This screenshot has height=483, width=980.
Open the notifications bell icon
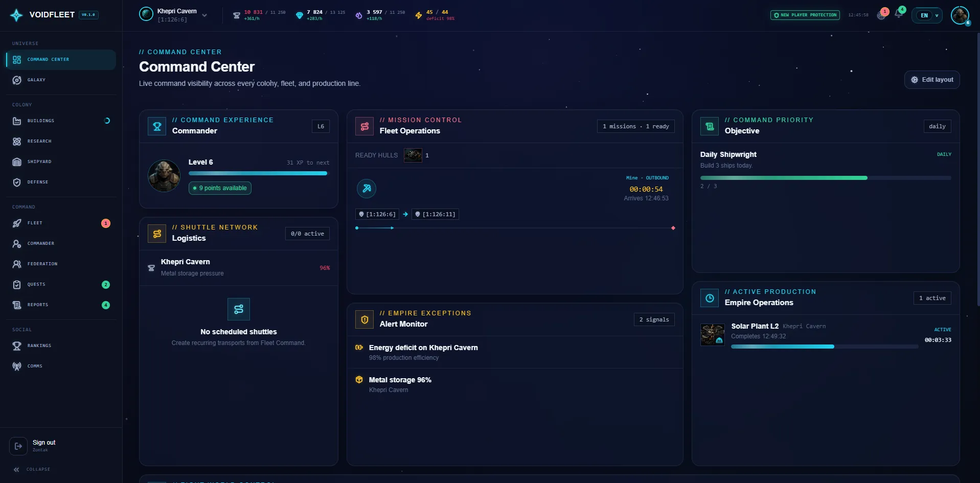pos(898,14)
